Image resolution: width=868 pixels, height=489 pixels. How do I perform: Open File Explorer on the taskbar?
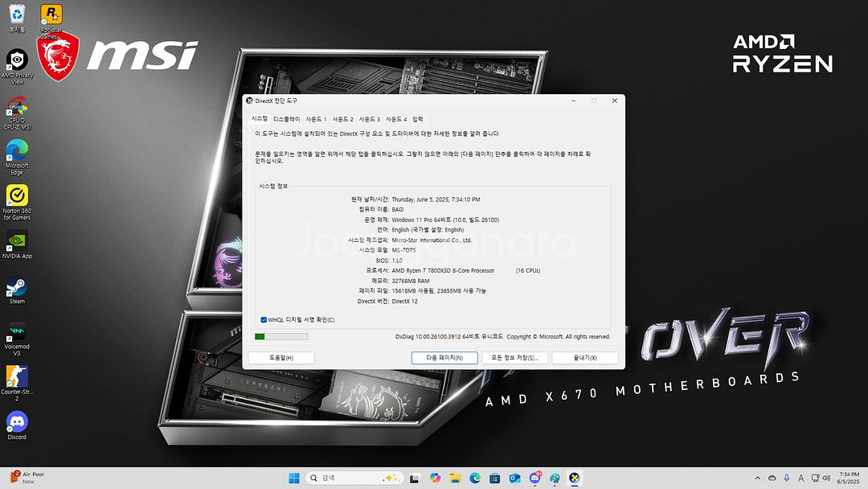tap(456, 478)
